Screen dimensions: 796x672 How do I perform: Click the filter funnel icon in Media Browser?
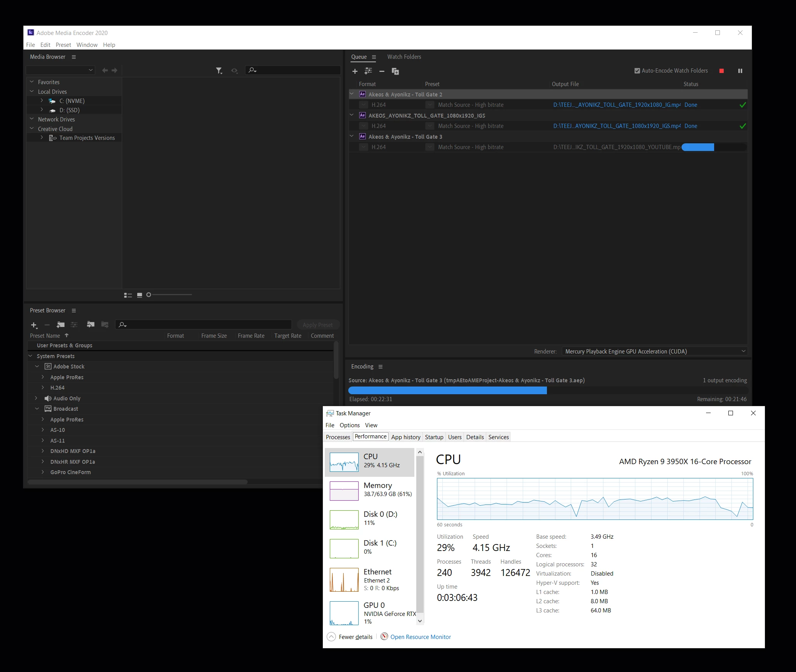tap(219, 70)
